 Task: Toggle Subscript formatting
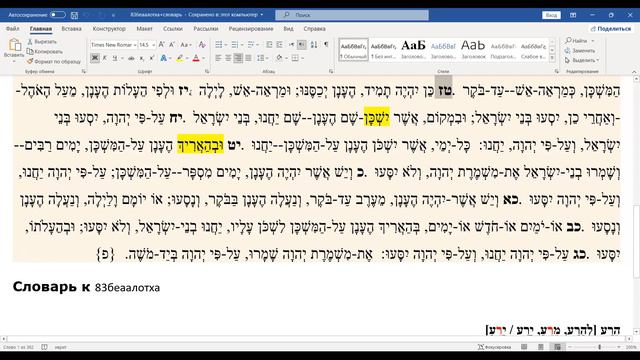click(x=142, y=58)
